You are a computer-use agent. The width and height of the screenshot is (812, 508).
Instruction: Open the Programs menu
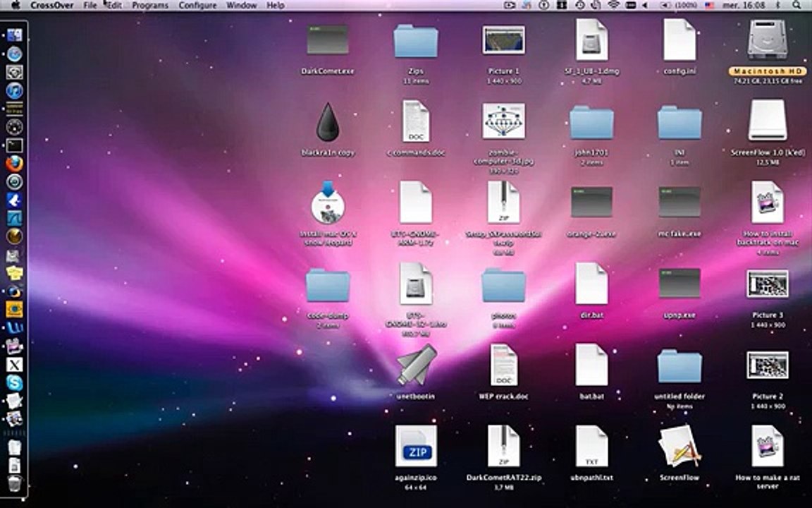click(x=150, y=5)
